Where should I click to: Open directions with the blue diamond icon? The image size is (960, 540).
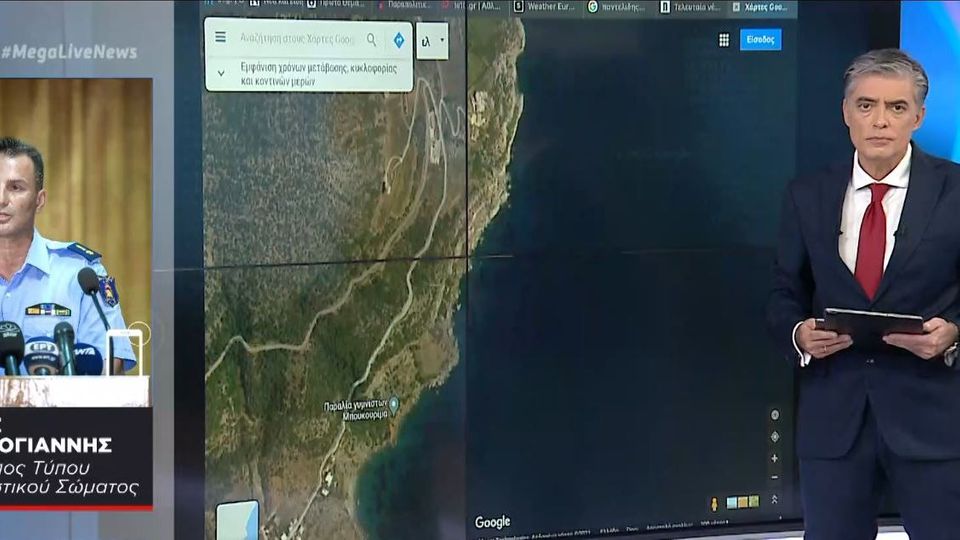tap(398, 40)
